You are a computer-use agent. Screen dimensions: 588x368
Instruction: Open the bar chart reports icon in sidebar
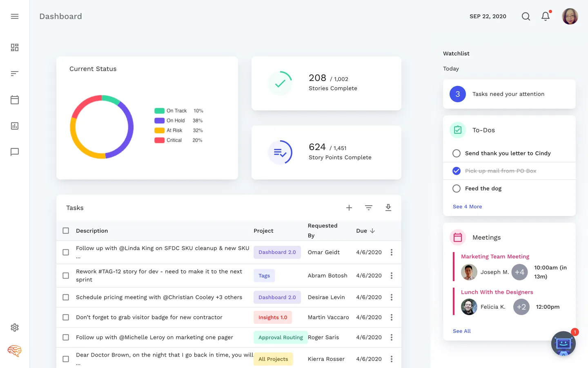click(15, 126)
